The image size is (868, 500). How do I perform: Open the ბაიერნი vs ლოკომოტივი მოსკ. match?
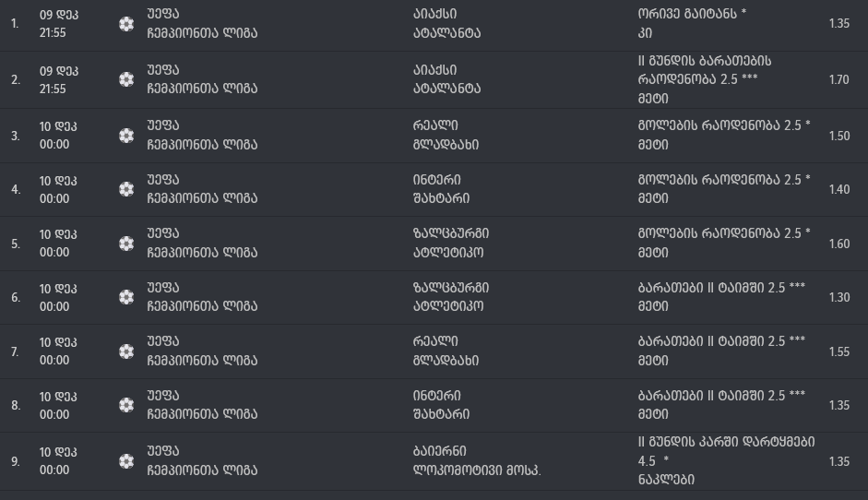pyautogui.click(x=476, y=460)
